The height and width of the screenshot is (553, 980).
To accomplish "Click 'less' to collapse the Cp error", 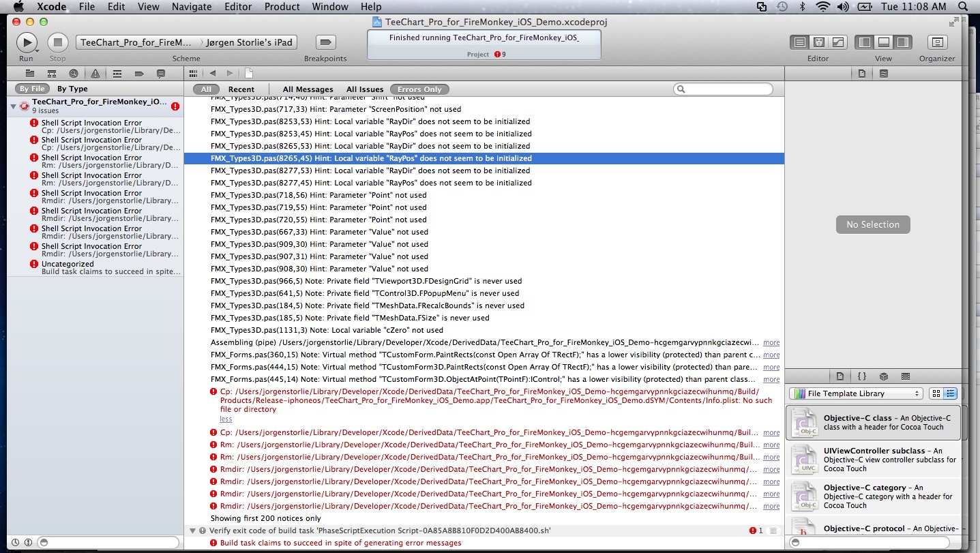I will click(x=226, y=419).
